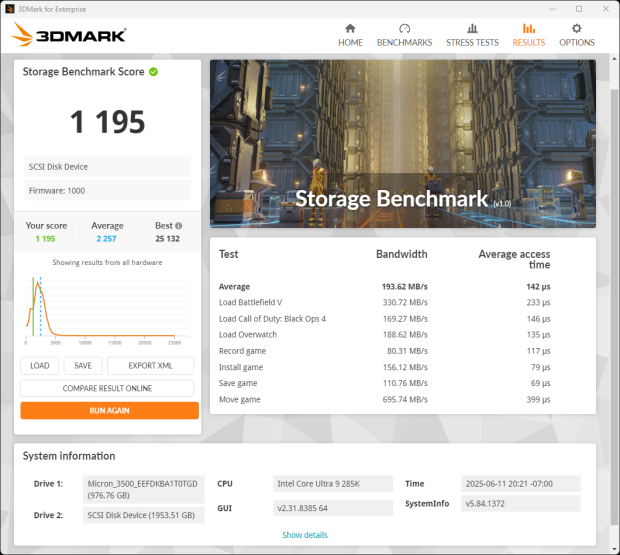
Task: Click the score distribution chart
Action: click(107, 310)
